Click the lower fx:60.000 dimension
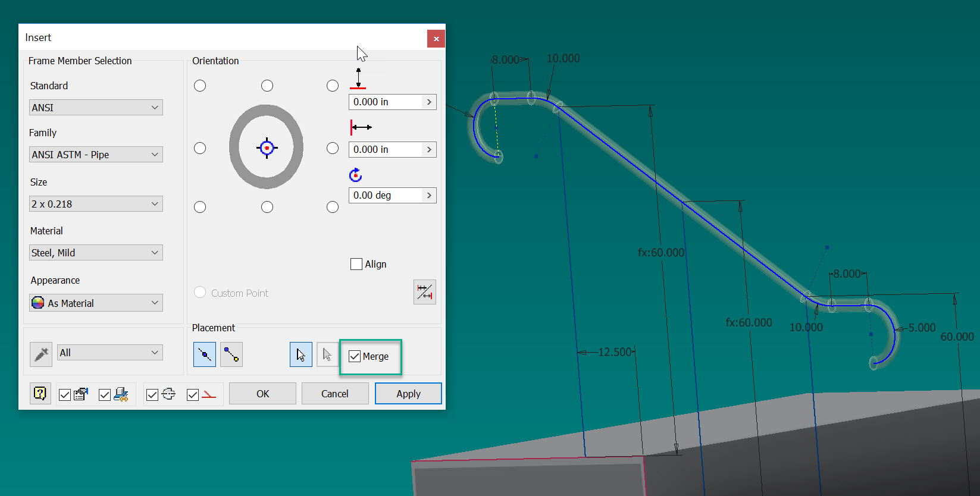 pos(749,322)
